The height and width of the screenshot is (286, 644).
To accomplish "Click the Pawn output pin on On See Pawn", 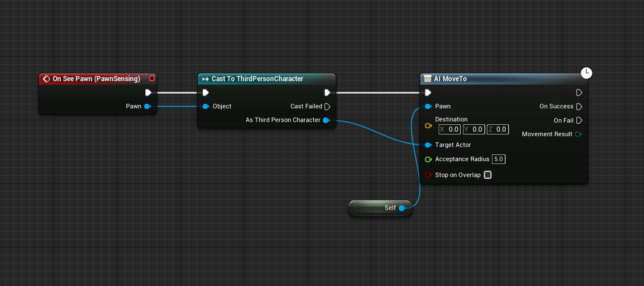I will [148, 107].
